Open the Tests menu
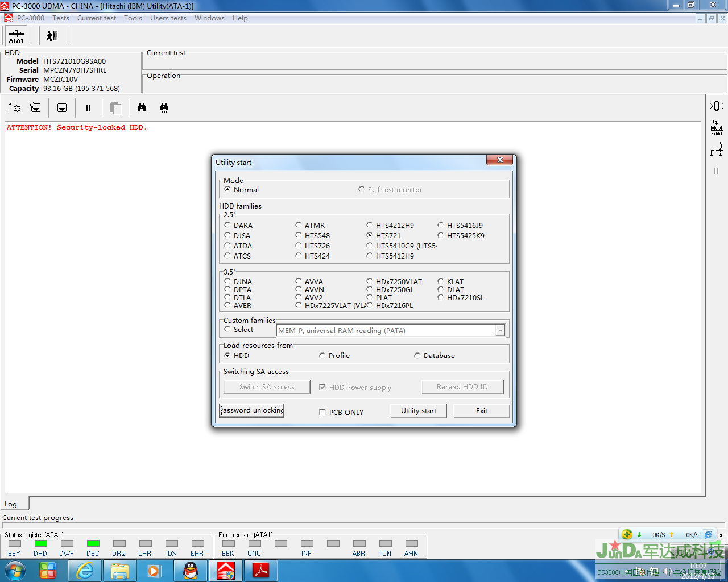The height and width of the screenshot is (582, 728). [61, 18]
